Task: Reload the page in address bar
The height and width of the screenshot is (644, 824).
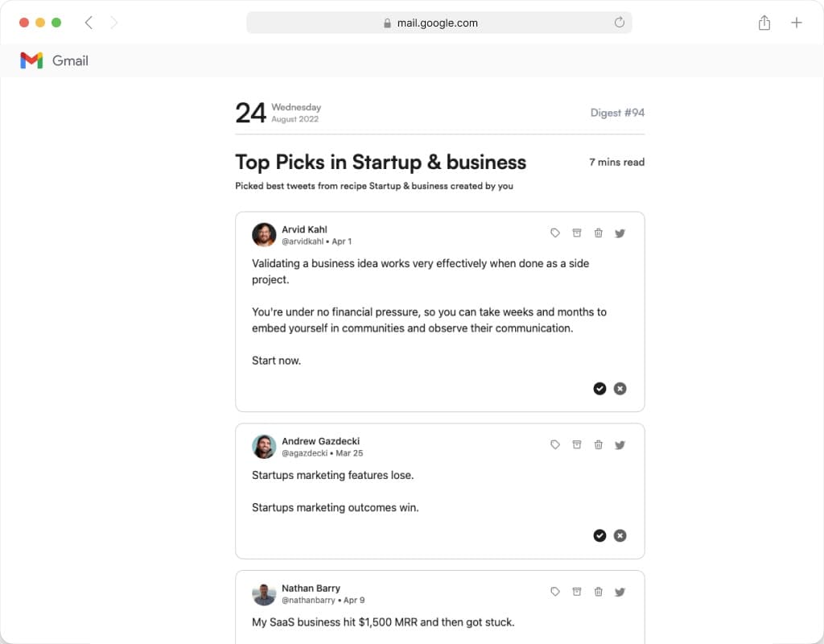Action: click(x=620, y=23)
